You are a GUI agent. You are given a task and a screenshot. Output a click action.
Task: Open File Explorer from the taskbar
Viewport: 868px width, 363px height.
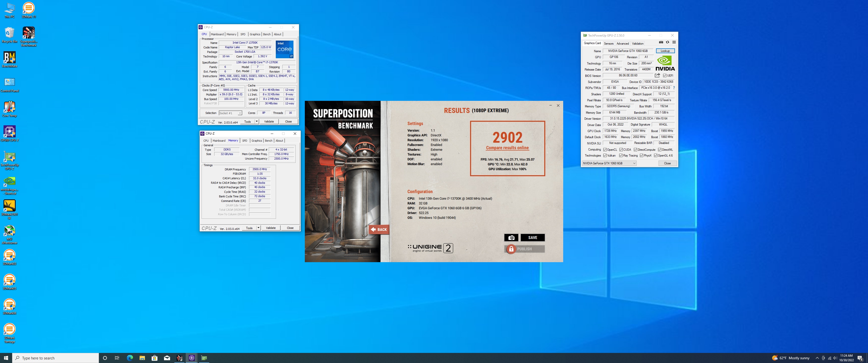point(142,358)
